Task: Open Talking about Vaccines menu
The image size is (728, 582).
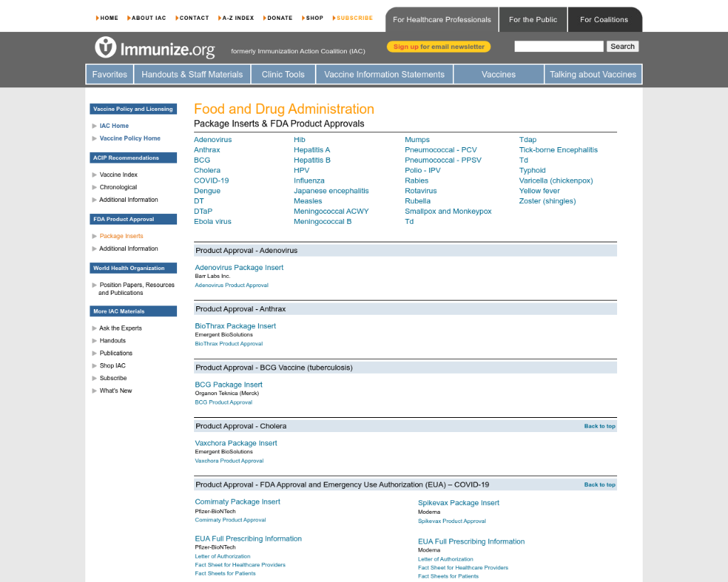Action: (x=593, y=74)
